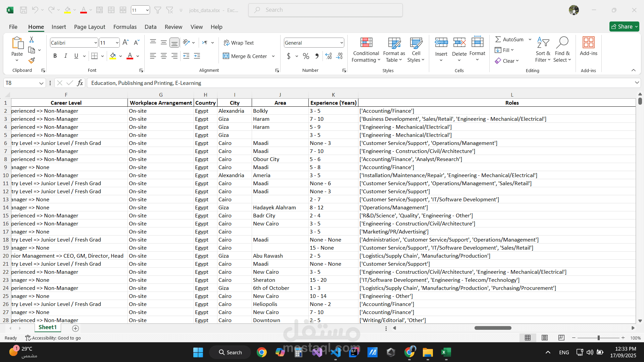The height and width of the screenshot is (362, 644).
Task: Open the Formulas ribbon tab
Action: [125, 27]
